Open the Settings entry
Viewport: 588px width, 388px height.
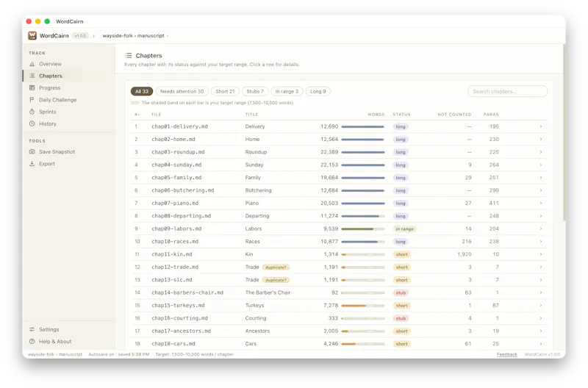click(x=68, y=329)
